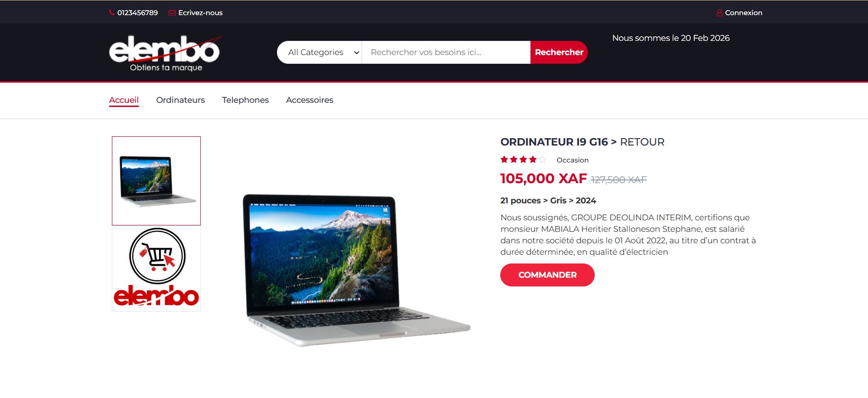Click the red phone icon in header
The width and height of the screenshot is (868, 398).
(x=112, y=13)
